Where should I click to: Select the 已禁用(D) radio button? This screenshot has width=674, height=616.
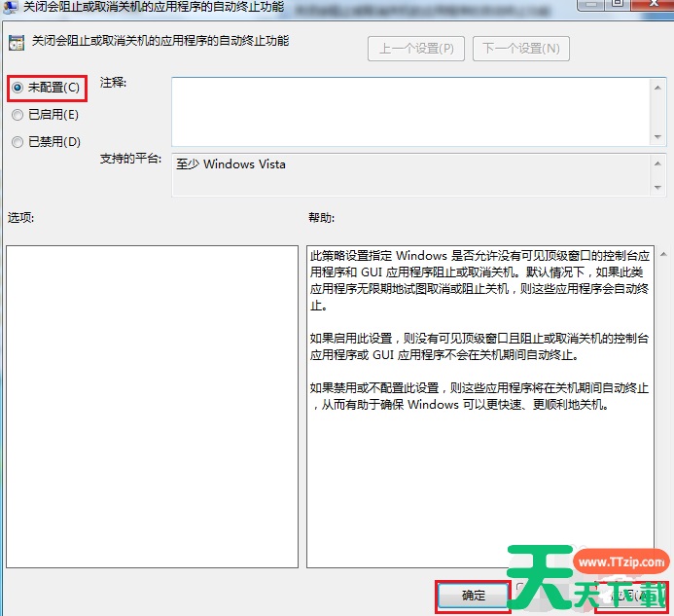(x=18, y=142)
